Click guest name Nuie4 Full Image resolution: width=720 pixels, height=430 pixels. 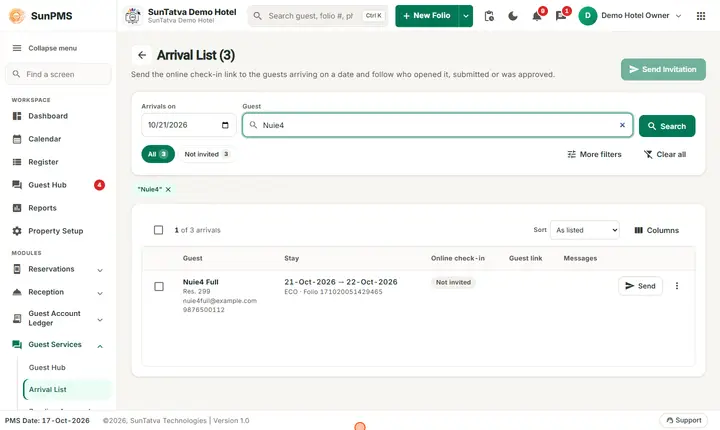(x=201, y=282)
